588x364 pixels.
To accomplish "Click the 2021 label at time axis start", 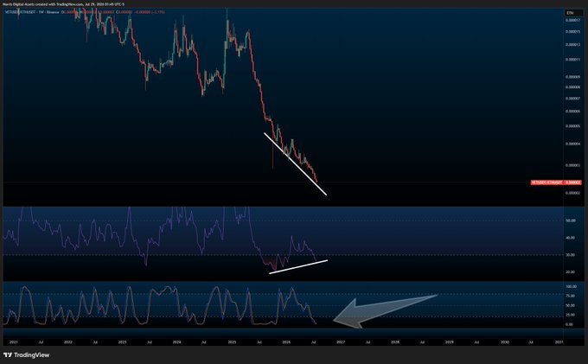I will click(14, 342).
